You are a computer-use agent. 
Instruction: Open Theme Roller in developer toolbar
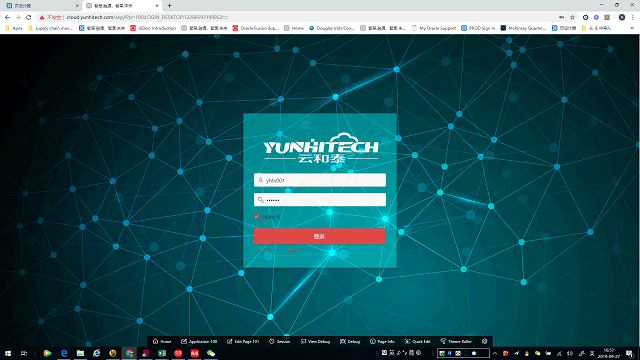click(x=456, y=341)
